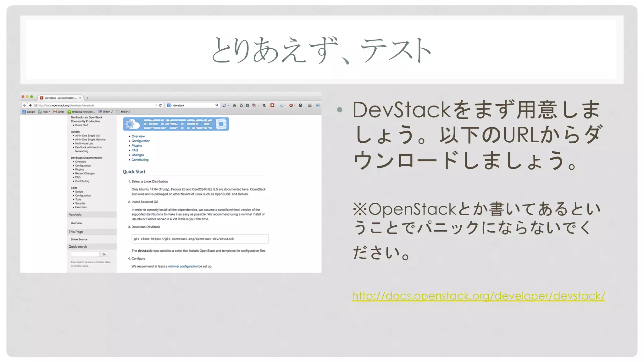Open the hamburger menu in the browser toolbar
This screenshot has height=362, width=644.
[310, 105]
